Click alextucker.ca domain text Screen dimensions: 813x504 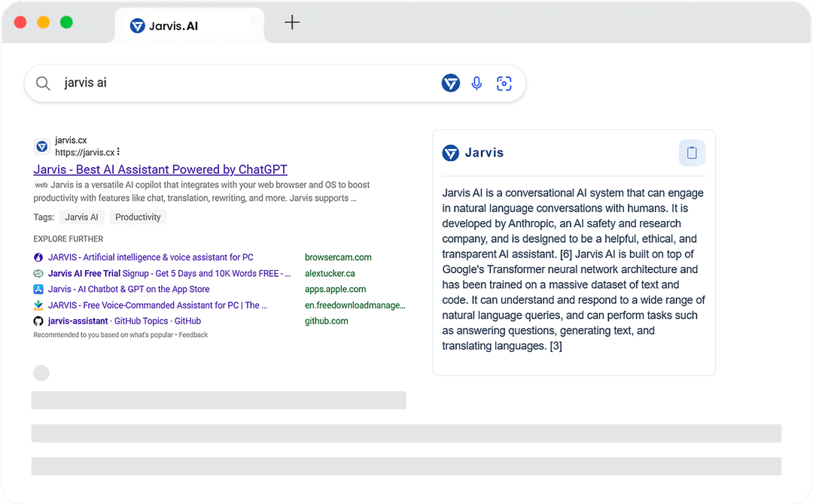(x=330, y=274)
